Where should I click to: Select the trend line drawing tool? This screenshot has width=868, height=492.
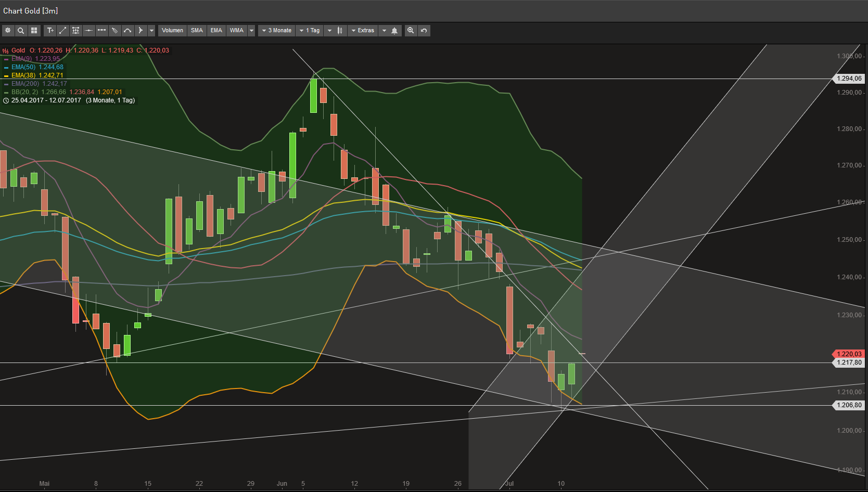[63, 31]
